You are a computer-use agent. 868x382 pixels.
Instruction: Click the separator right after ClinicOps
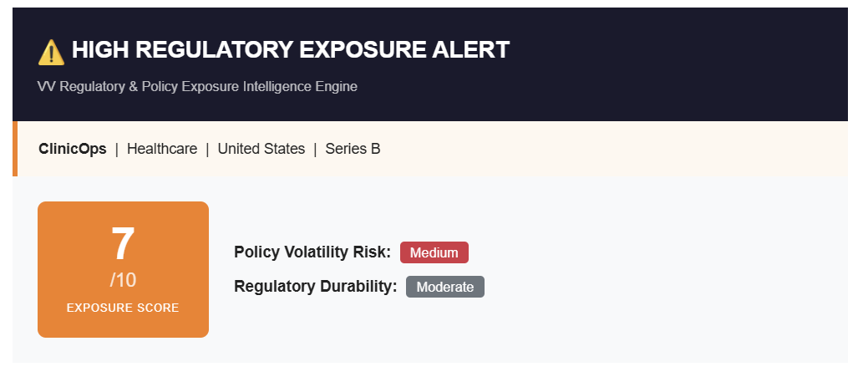tap(117, 149)
